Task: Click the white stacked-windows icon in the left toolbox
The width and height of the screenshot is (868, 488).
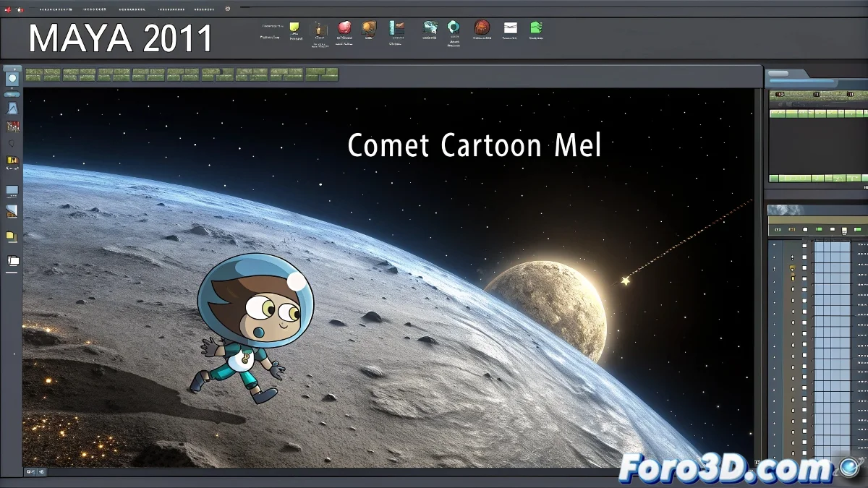Action: [x=12, y=261]
